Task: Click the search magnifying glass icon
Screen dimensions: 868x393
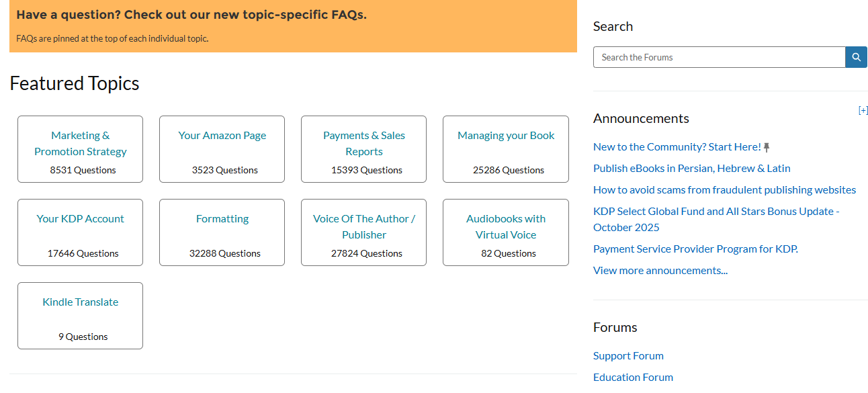Action: 856,57
